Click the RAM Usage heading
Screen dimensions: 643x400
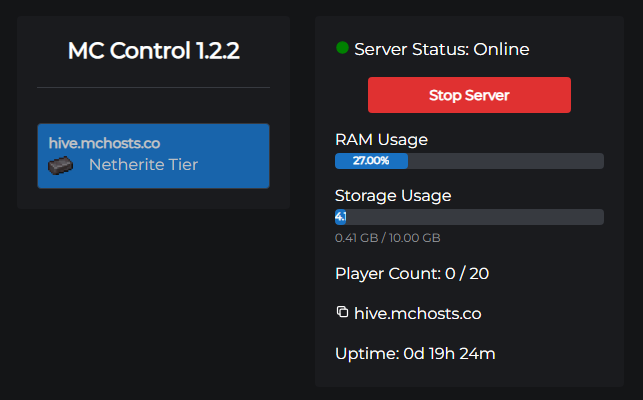[381, 140]
